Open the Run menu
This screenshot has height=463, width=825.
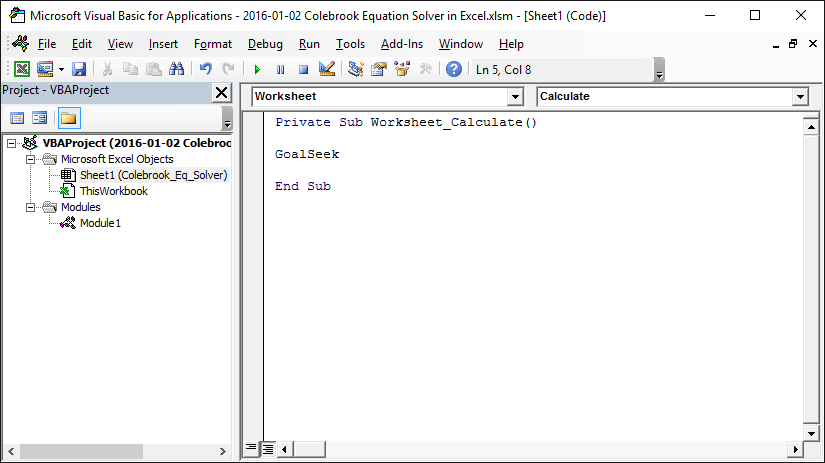(x=309, y=44)
